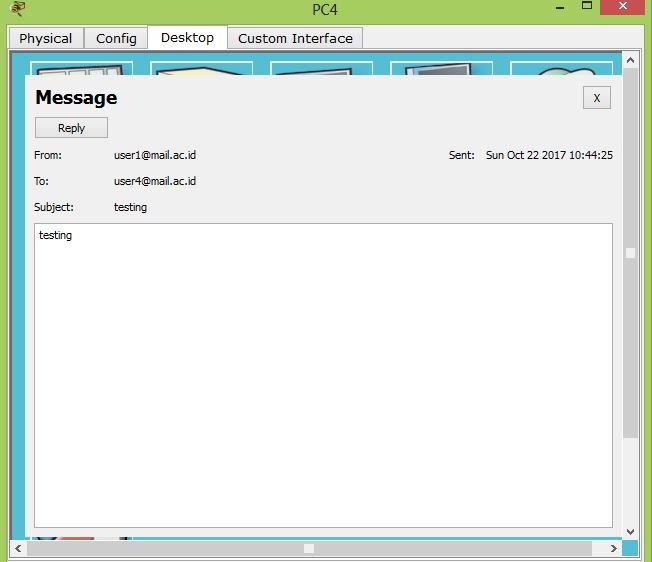Click the 'Sent:' label

coord(462,155)
